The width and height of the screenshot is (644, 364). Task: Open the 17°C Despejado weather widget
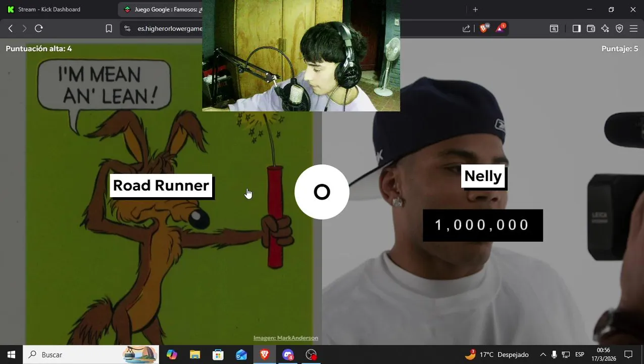(497, 354)
